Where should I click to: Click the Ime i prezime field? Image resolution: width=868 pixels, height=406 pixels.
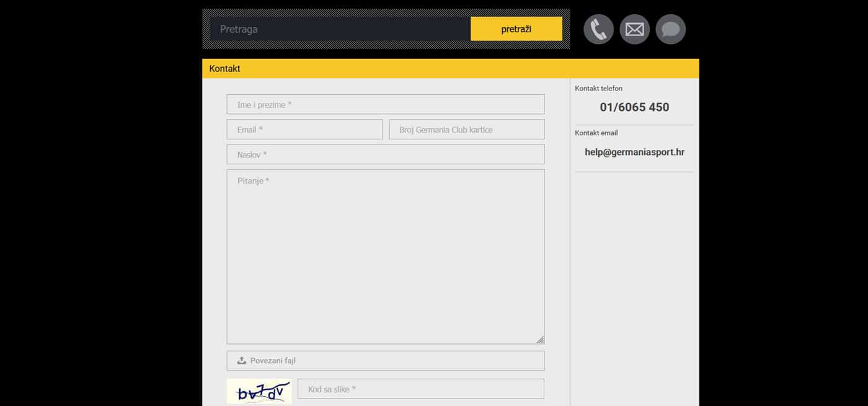coord(385,105)
